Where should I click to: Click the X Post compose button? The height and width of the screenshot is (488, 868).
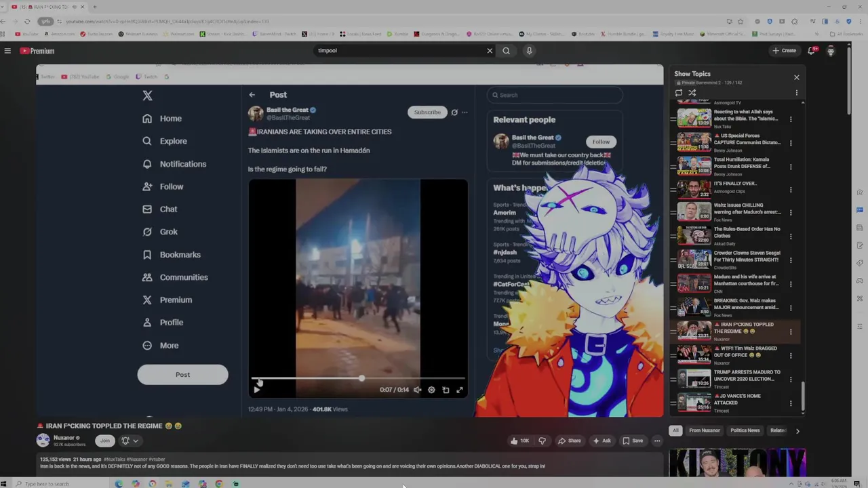182,375
